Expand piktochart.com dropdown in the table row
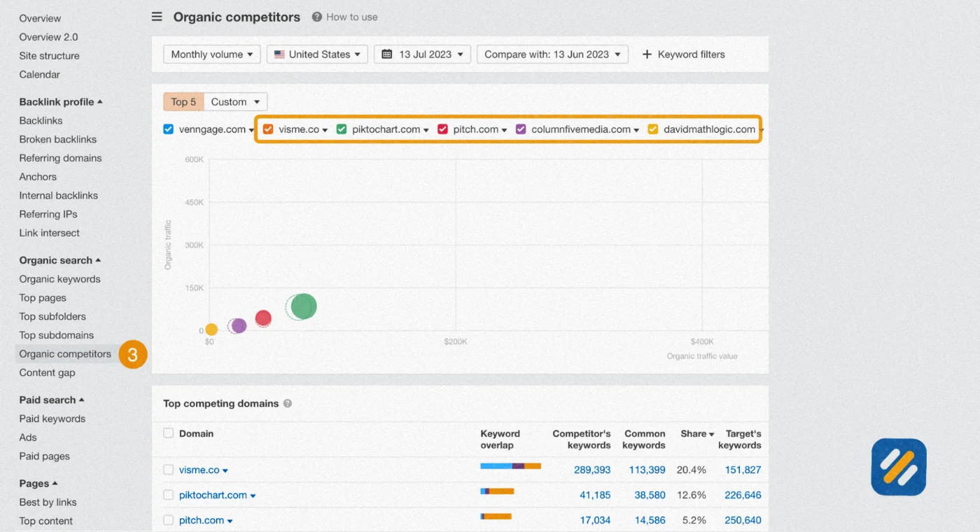Image resolution: width=980 pixels, height=532 pixels. (253, 496)
